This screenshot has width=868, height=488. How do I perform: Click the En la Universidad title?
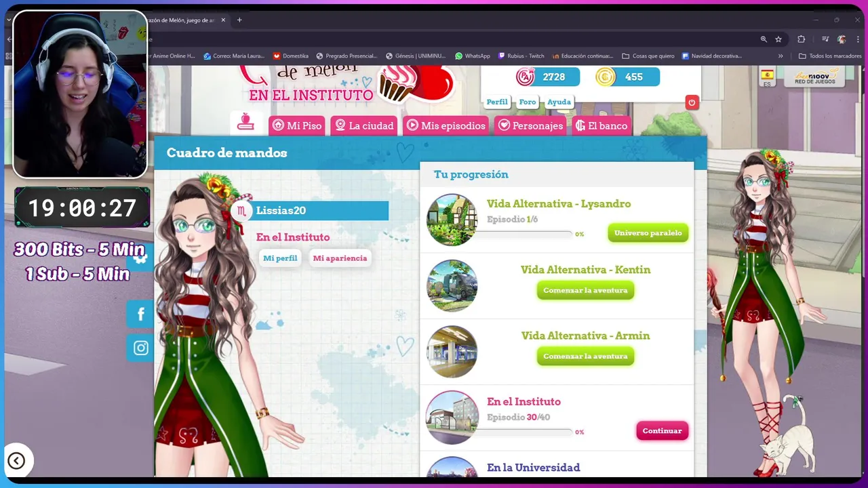coord(533,468)
